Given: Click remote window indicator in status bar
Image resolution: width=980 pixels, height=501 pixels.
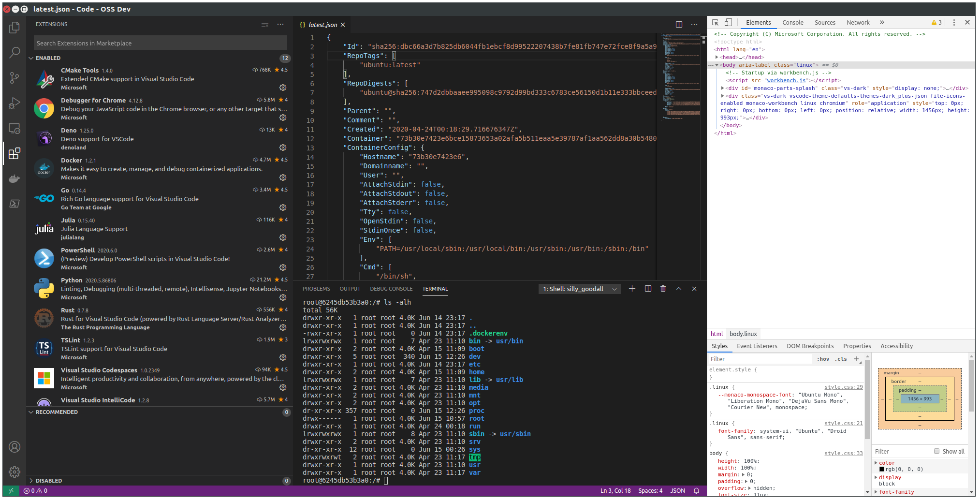Looking at the screenshot, I should [x=11, y=491].
